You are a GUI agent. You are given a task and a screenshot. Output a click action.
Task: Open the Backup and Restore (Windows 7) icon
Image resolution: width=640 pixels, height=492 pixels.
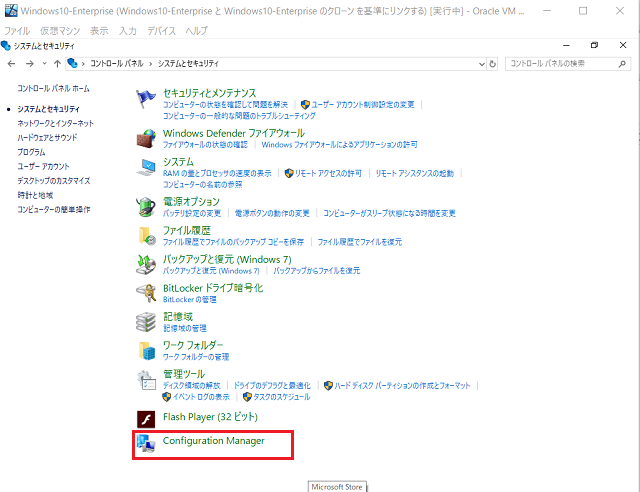point(146,264)
